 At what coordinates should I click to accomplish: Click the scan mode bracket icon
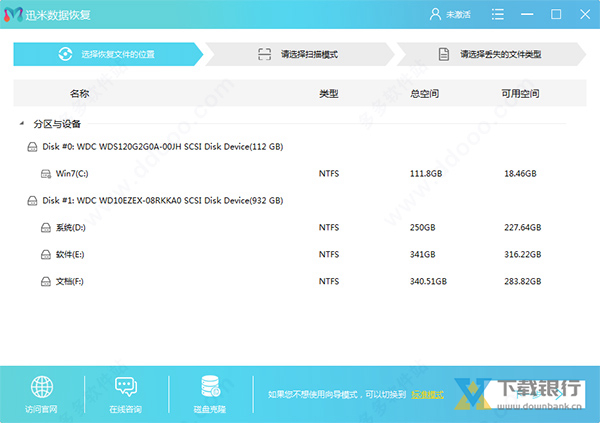coord(264,54)
